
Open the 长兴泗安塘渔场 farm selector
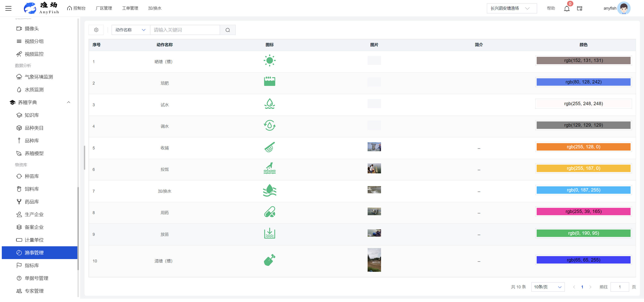pyautogui.click(x=511, y=8)
